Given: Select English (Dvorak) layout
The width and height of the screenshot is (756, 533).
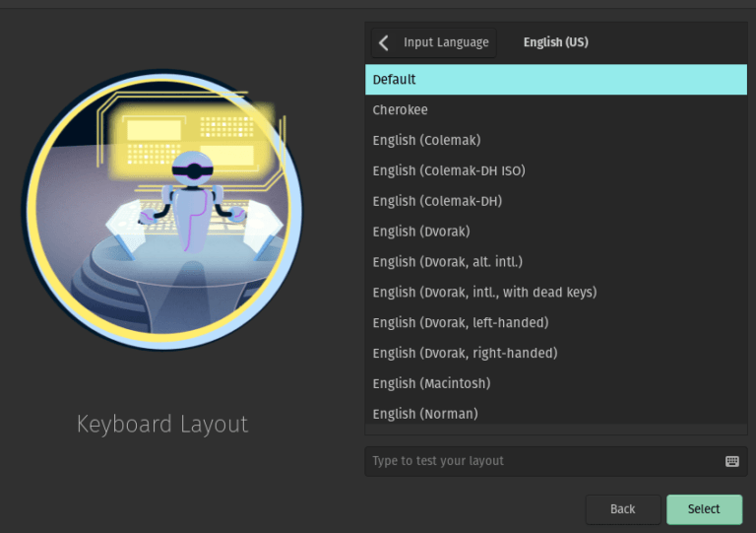Looking at the screenshot, I should [555, 232].
